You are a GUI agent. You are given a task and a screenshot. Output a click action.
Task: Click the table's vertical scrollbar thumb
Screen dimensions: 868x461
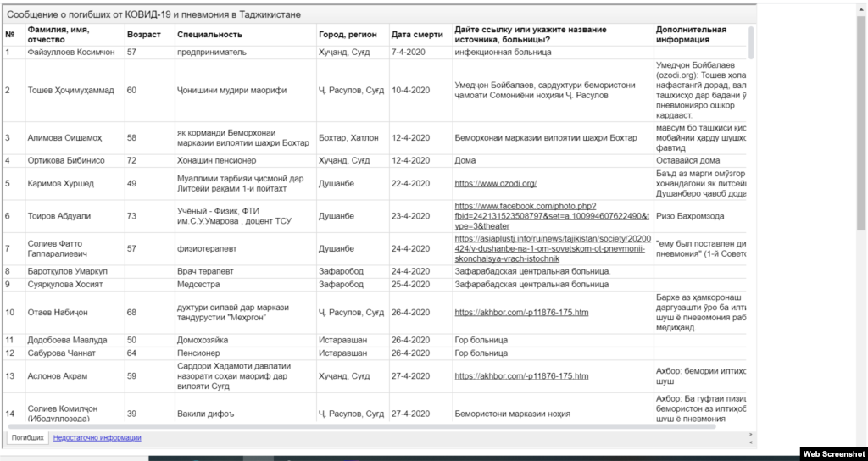pyautogui.click(x=751, y=42)
